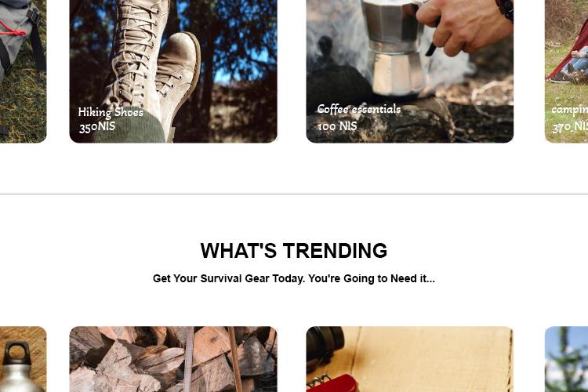The image size is (588, 392).
Task: Open the gray backpack card at left edge
Action: pos(24,71)
